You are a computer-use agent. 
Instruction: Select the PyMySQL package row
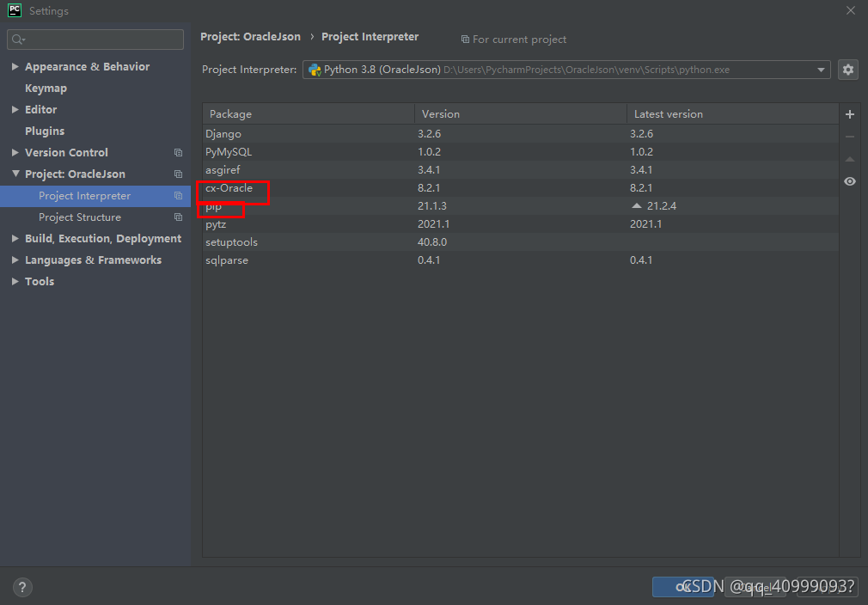[520, 151]
